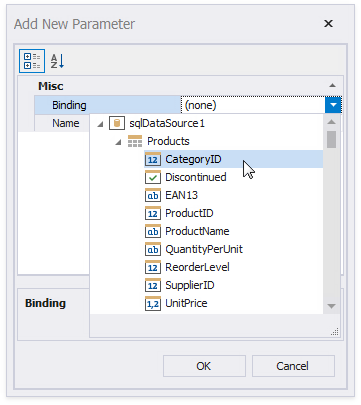The height and width of the screenshot is (405, 361).
Task: Collapse the sqlDataSource1 tree node
Action: click(100, 124)
